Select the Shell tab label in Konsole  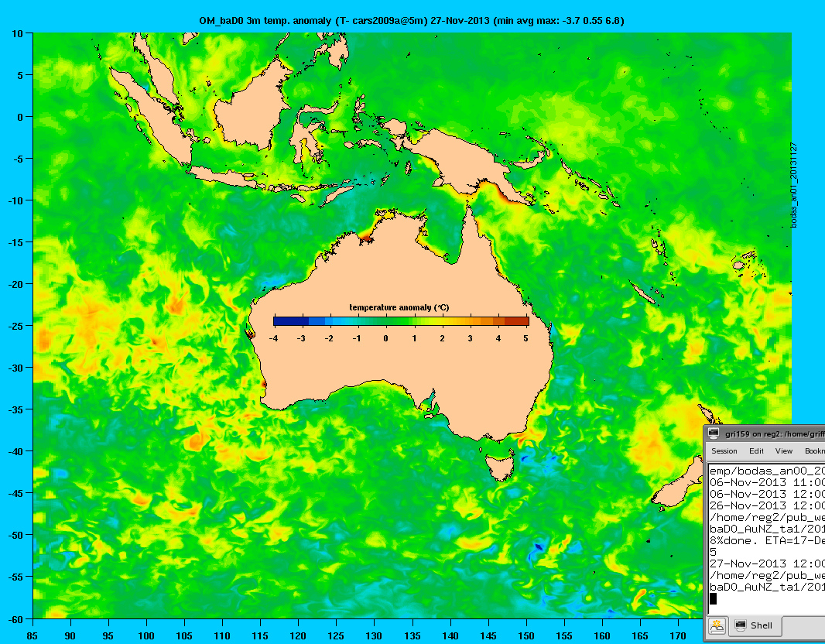click(762, 625)
